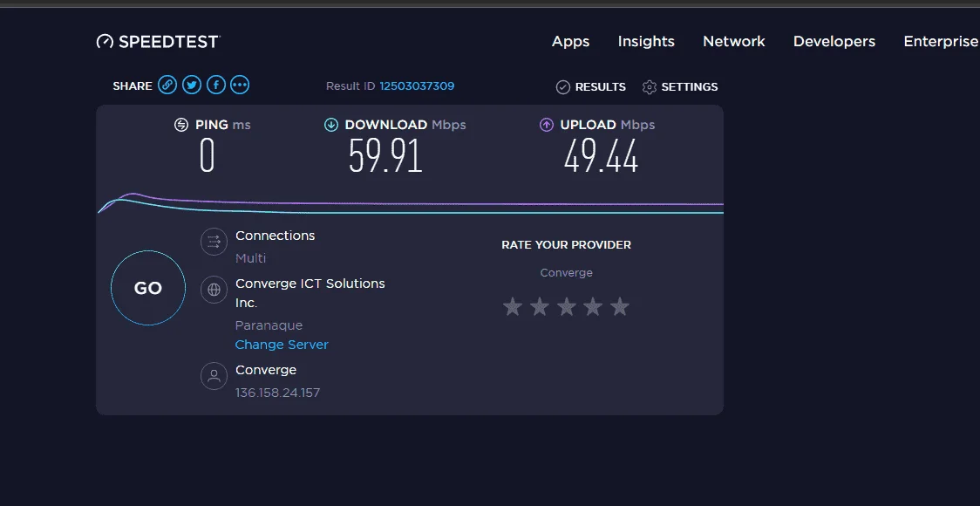Share result on Facebook
This screenshot has width=980, height=506.
pyautogui.click(x=215, y=85)
